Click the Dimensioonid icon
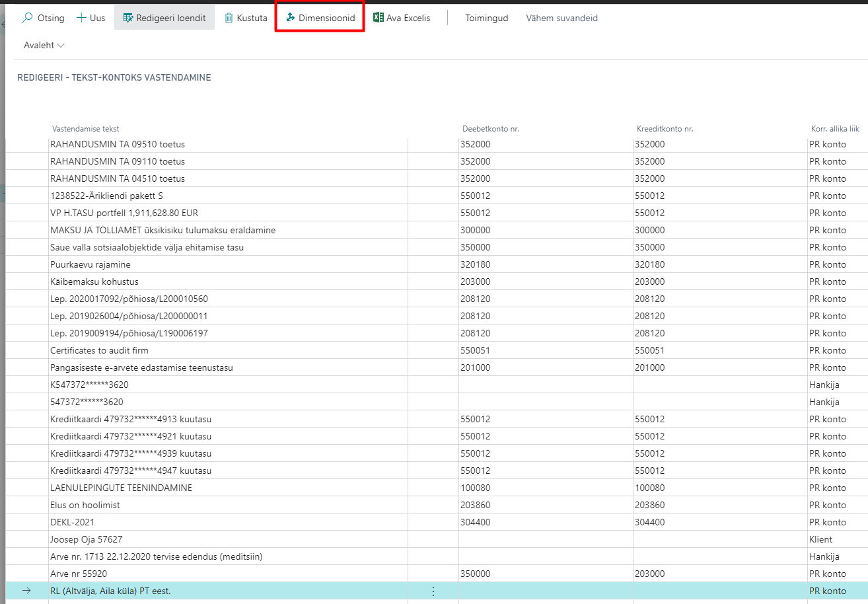Screen dimensions: 868x604 (x=290, y=18)
